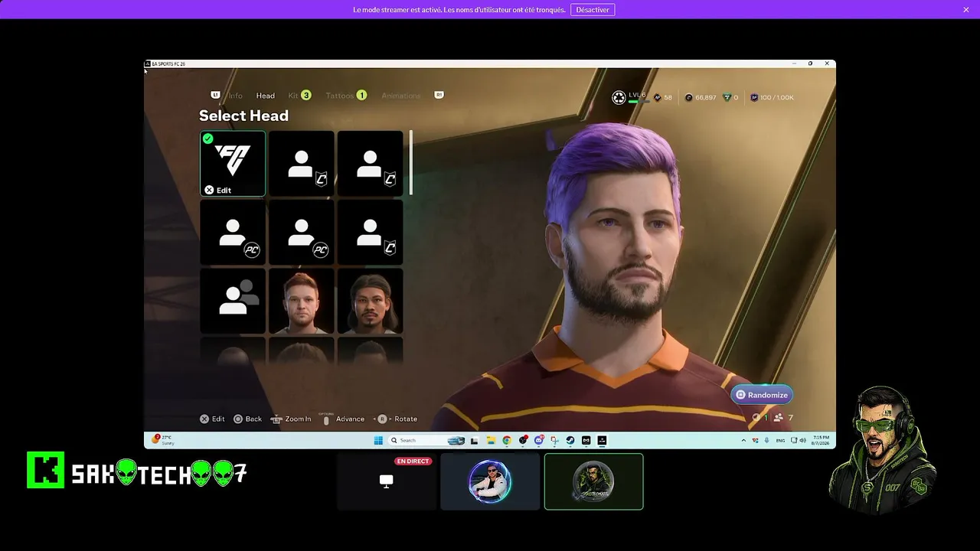This screenshot has height=551, width=980.
Task: Select the two-person silhouette head tile
Action: 233,302
